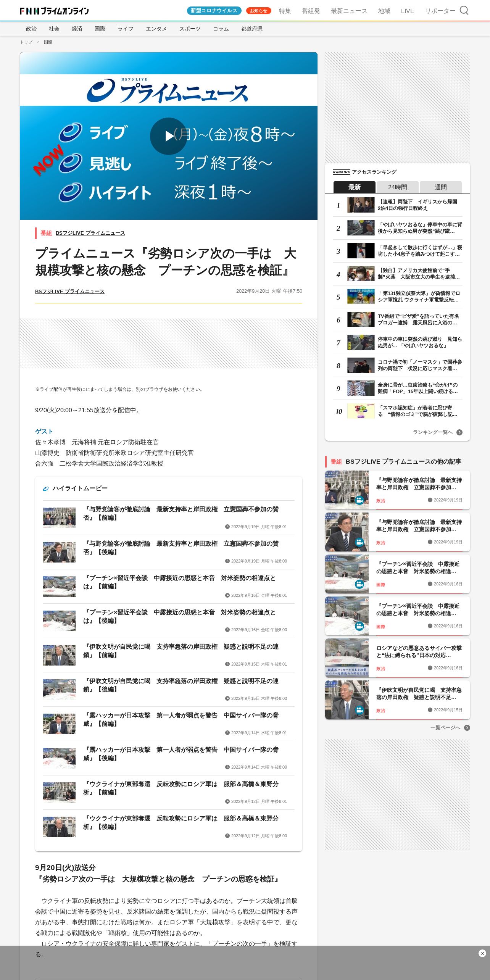490x980 pixels.
Task: Open ranking 8 ノーマスクで国葬参列 article
Action: [x=398, y=365]
